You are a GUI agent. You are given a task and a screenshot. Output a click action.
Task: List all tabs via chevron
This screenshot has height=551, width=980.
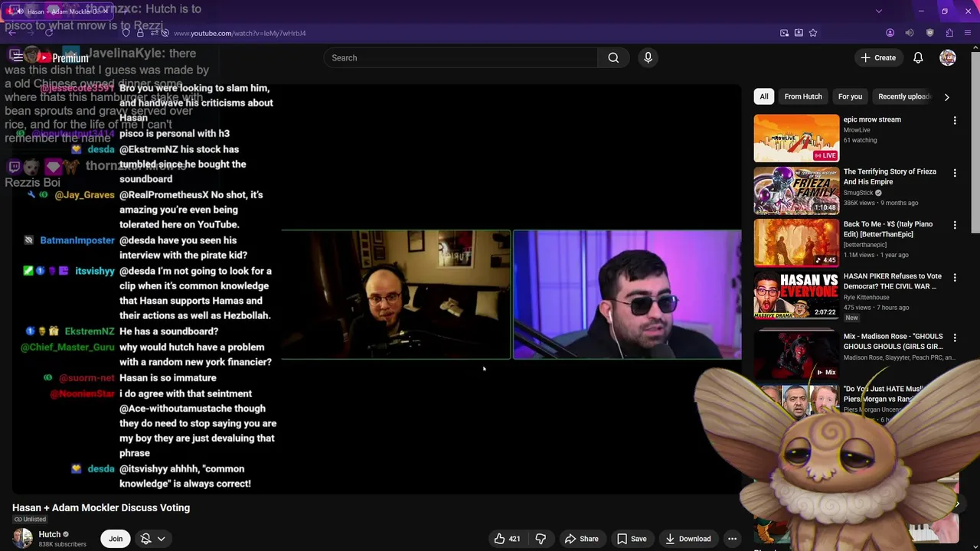878,11
